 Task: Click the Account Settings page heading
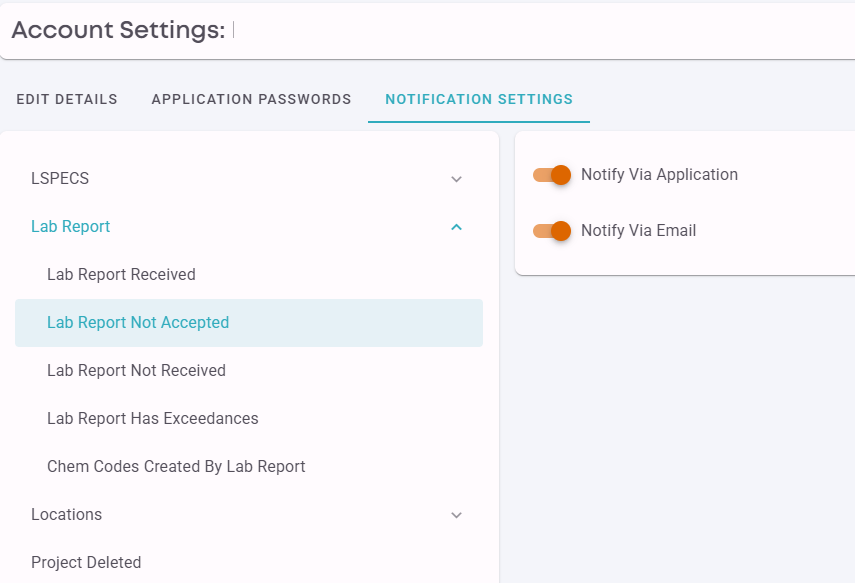point(118,30)
